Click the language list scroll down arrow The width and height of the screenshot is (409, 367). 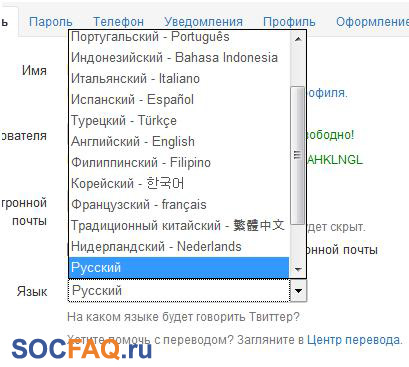(x=298, y=269)
